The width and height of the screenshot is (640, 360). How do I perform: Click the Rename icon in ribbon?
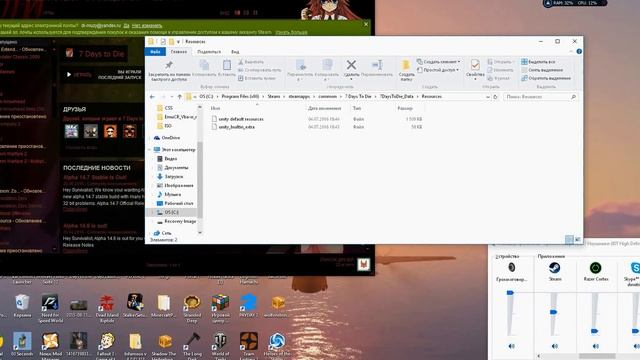point(377,65)
